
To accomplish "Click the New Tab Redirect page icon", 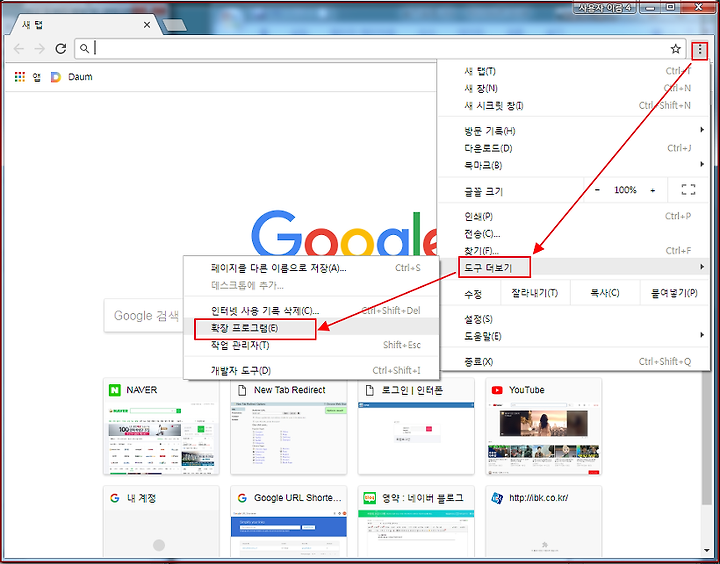I will [x=242, y=390].
